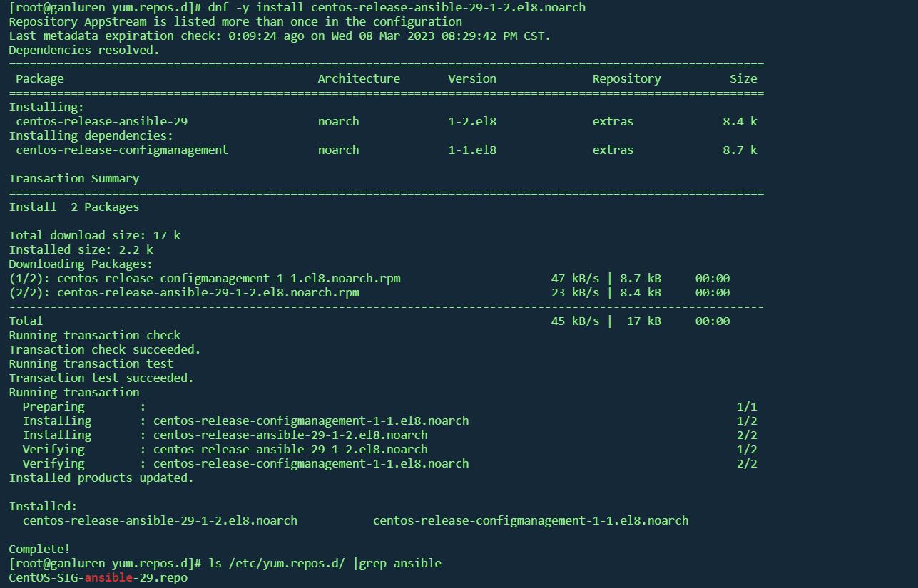Click size value '8.4 k' in table
The image size is (918, 588).
click(740, 121)
